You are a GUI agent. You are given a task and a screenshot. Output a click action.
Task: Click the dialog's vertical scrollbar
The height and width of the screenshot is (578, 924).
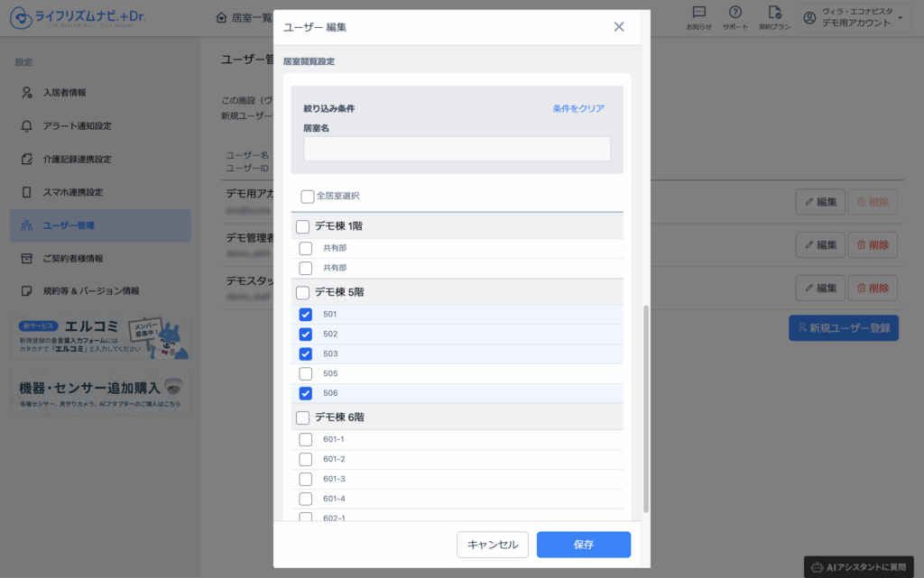(646, 409)
